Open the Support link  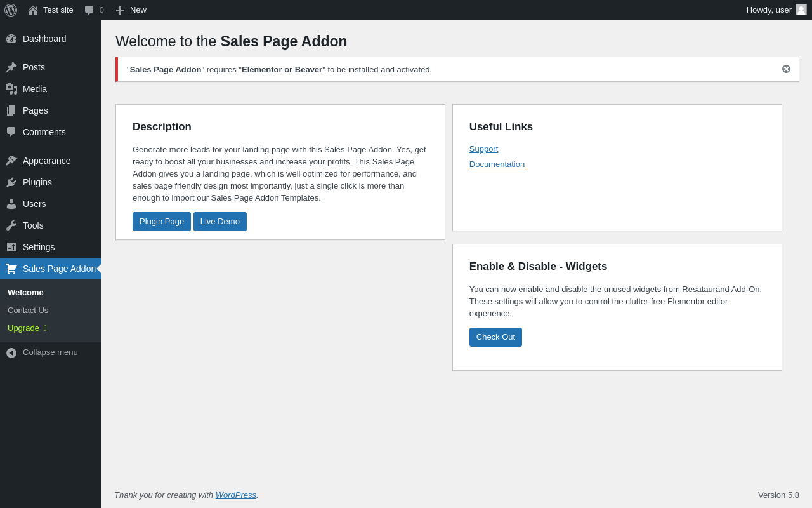[483, 149]
